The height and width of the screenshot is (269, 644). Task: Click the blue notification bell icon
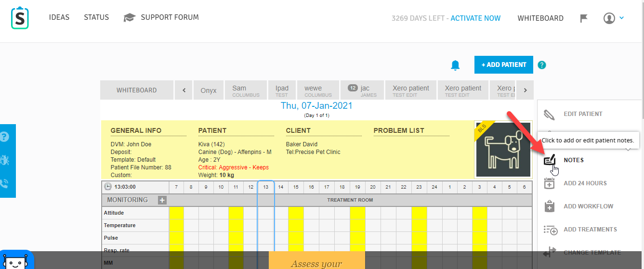[x=455, y=65]
